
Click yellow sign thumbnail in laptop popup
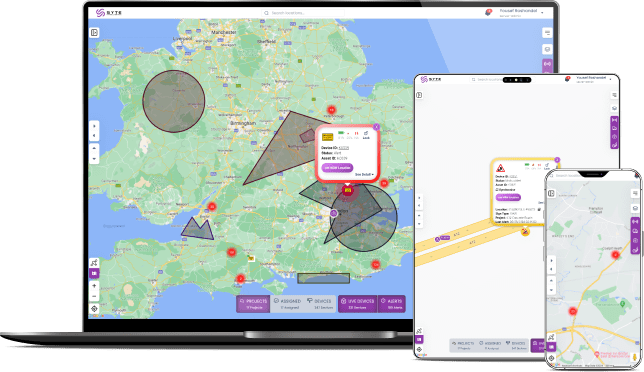click(327, 137)
